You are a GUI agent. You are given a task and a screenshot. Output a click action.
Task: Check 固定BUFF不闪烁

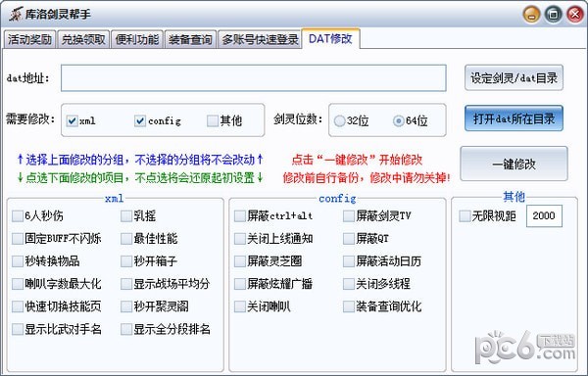click(x=18, y=239)
